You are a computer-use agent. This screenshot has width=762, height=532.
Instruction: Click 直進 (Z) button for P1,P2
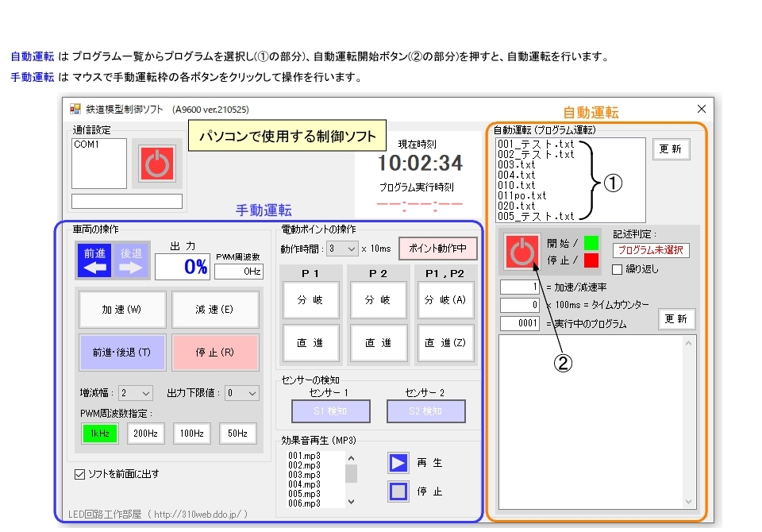(x=445, y=343)
